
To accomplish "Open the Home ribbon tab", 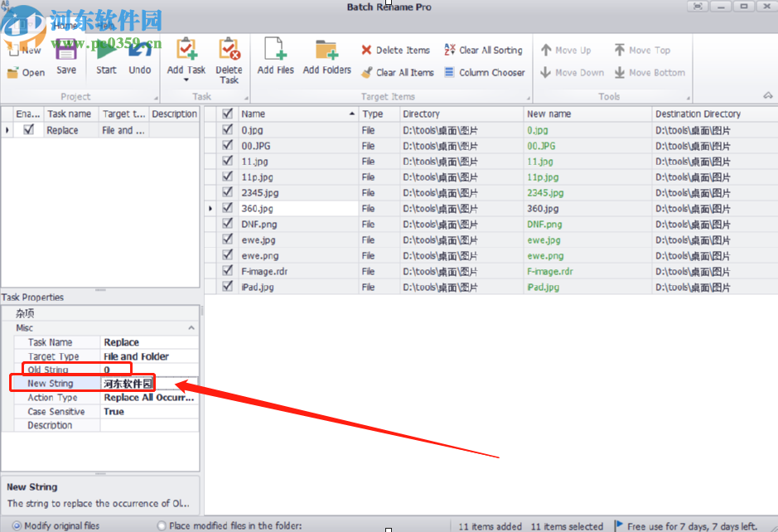I will tap(65, 26).
